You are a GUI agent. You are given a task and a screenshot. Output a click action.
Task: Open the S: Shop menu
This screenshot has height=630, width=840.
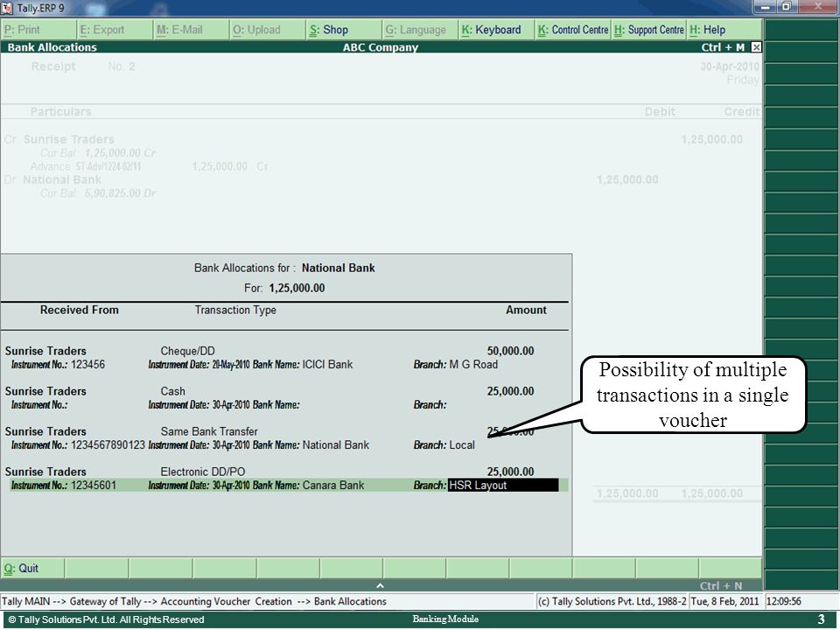pos(344,30)
